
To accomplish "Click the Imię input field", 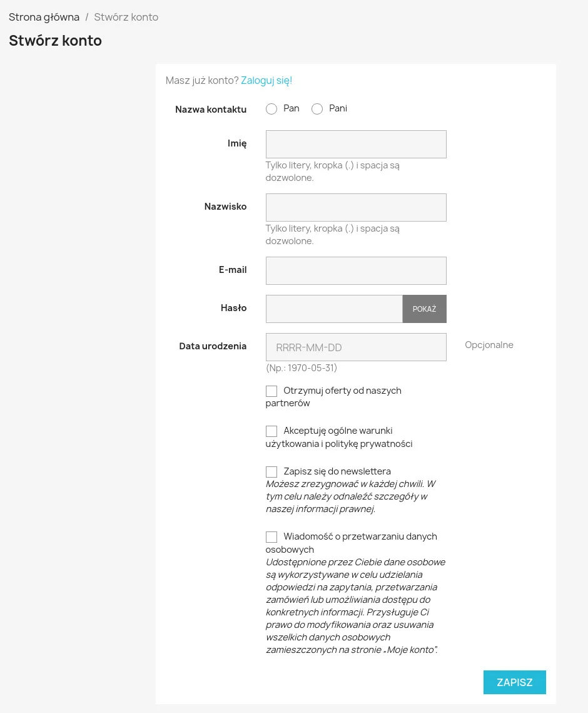I will [x=355, y=144].
